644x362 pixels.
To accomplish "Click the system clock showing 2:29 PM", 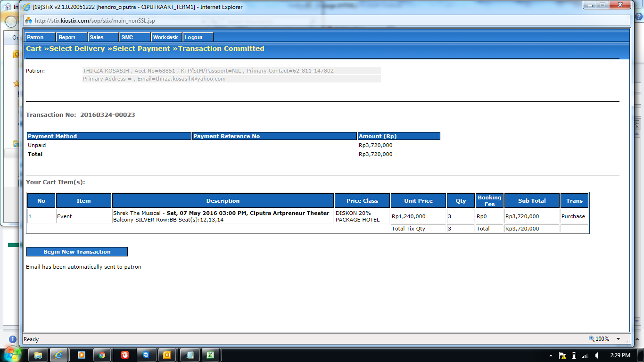I will pos(619,355).
